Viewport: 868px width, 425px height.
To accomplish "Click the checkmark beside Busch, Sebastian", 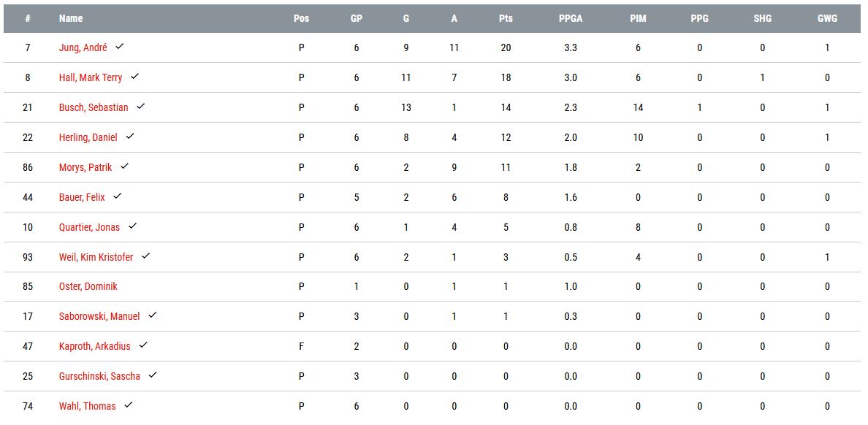I will (x=141, y=107).
